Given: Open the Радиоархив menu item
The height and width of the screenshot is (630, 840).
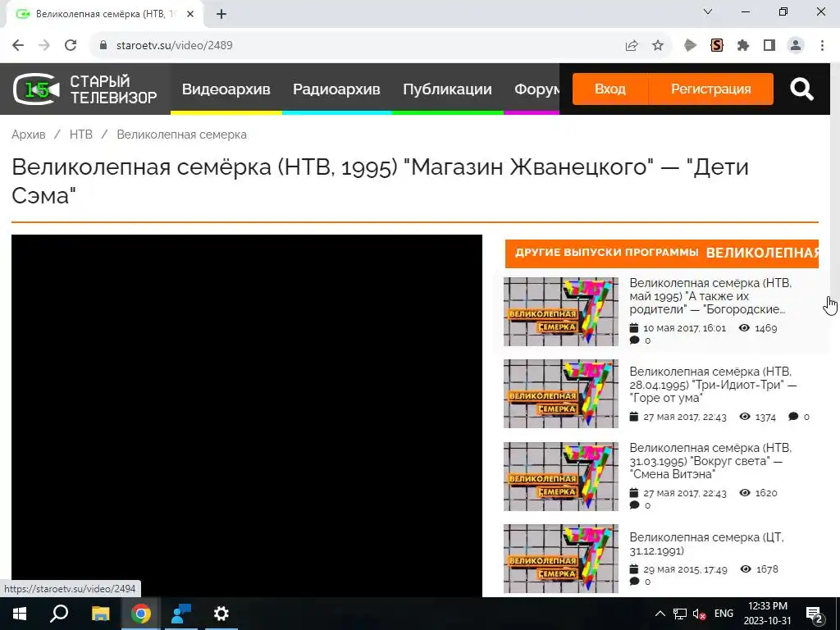Looking at the screenshot, I should (336, 89).
